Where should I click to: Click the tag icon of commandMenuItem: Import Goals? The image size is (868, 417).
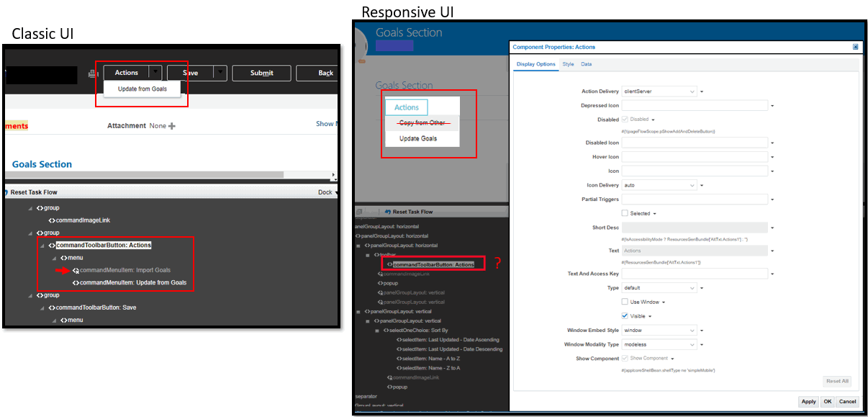(76, 270)
